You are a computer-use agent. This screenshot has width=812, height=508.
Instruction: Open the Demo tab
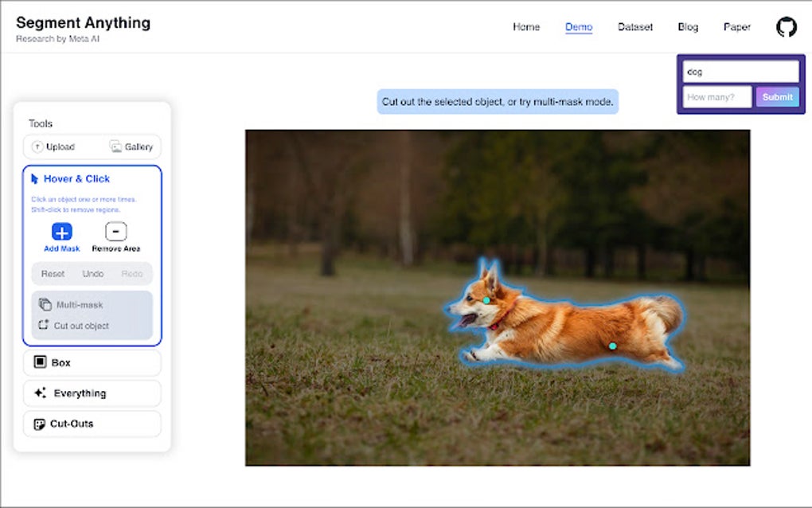pos(579,27)
